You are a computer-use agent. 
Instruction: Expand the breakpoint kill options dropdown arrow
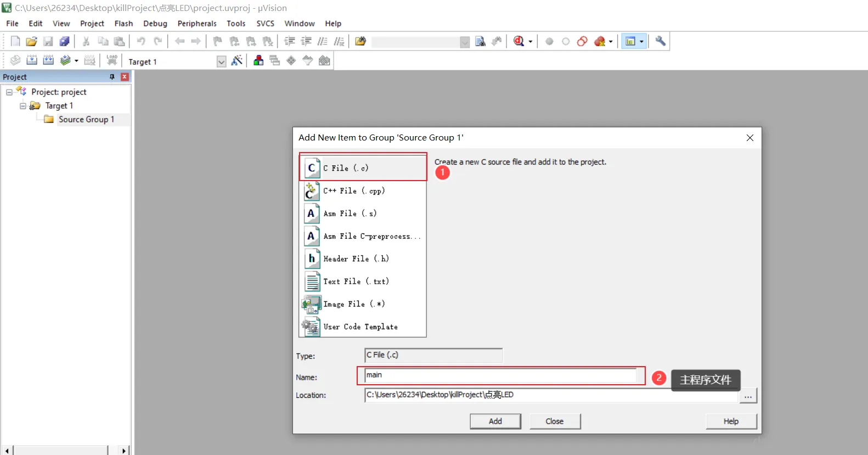coord(611,42)
